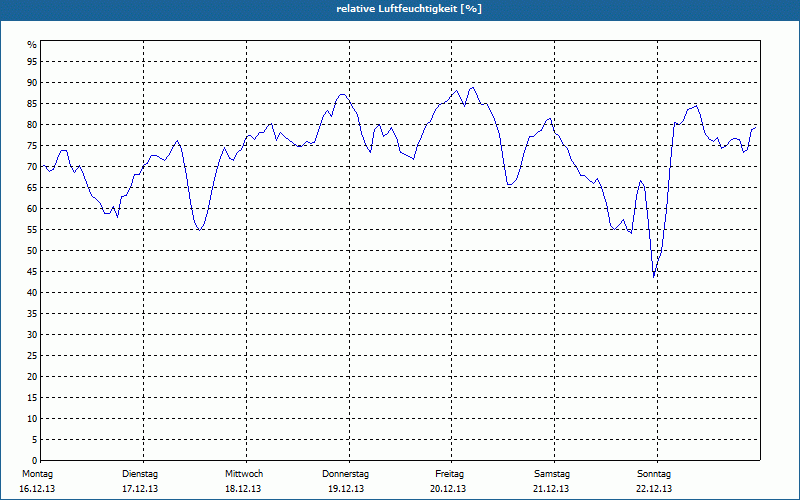Click the Dienstag day label
The width and height of the screenshot is (800, 500).
140,474
